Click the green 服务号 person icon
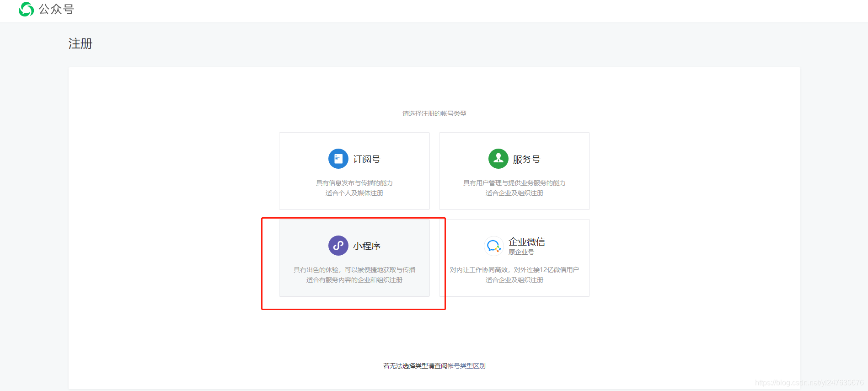The width and height of the screenshot is (868, 391). coord(498,159)
